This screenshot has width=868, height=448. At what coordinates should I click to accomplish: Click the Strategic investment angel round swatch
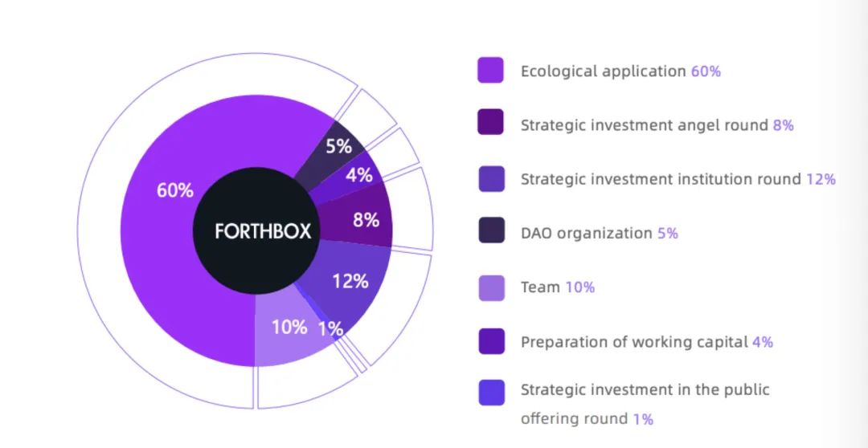click(490, 124)
